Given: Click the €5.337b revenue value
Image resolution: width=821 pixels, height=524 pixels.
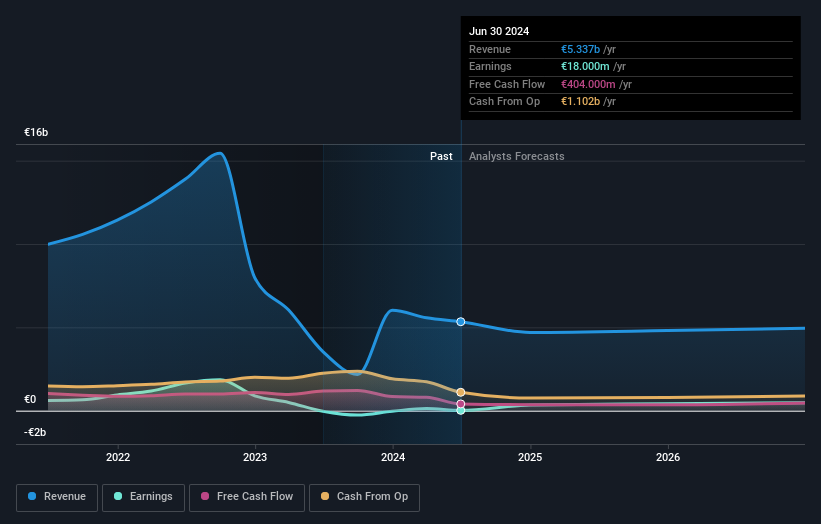Looking at the screenshot, I should 580,49.
